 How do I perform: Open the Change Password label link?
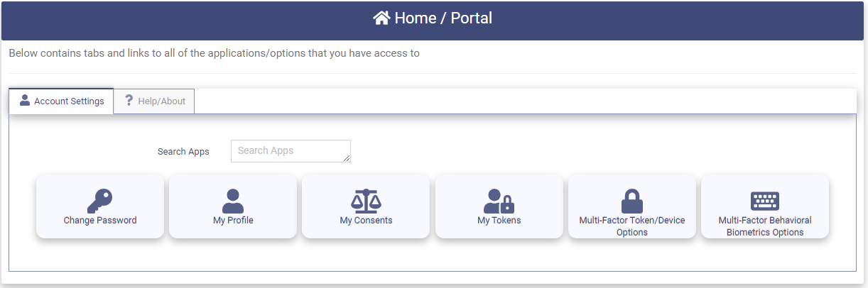point(100,221)
